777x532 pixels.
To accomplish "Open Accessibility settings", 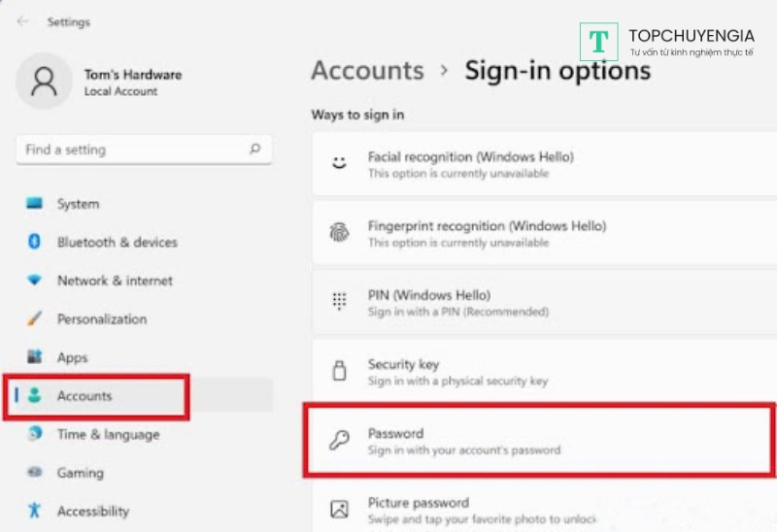I will coord(92,511).
